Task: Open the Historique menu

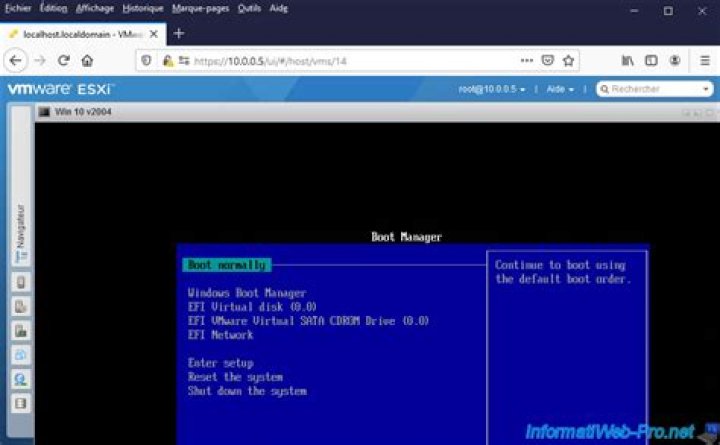Action: [143, 8]
